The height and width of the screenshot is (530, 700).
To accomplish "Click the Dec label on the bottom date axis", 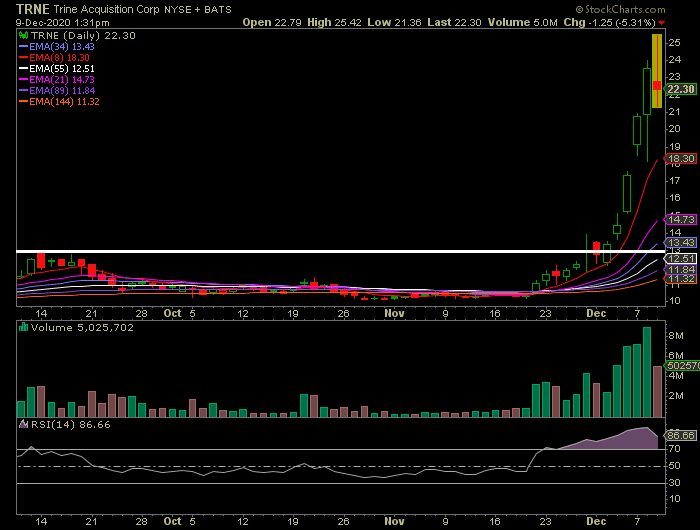I will click(x=596, y=521).
